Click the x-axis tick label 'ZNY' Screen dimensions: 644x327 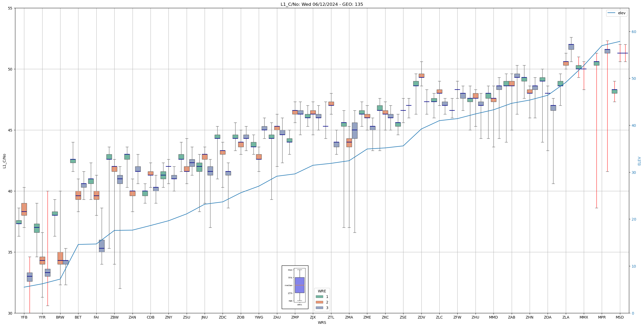(168, 317)
